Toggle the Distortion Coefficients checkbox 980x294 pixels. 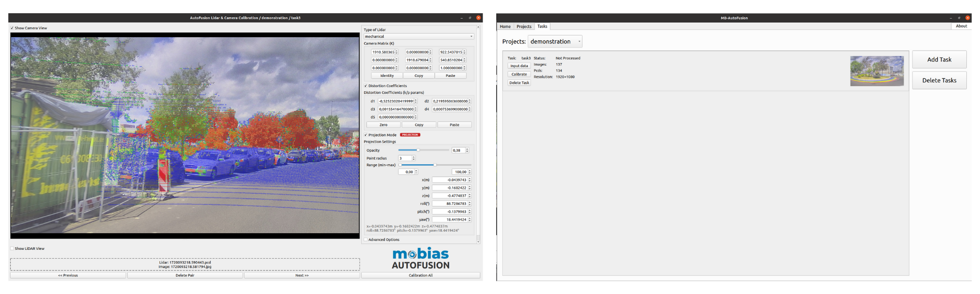[366, 86]
